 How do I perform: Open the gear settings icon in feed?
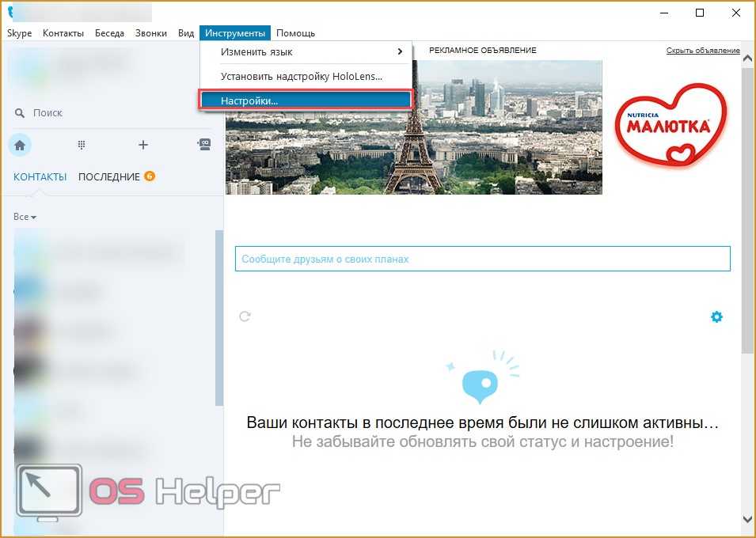click(716, 316)
